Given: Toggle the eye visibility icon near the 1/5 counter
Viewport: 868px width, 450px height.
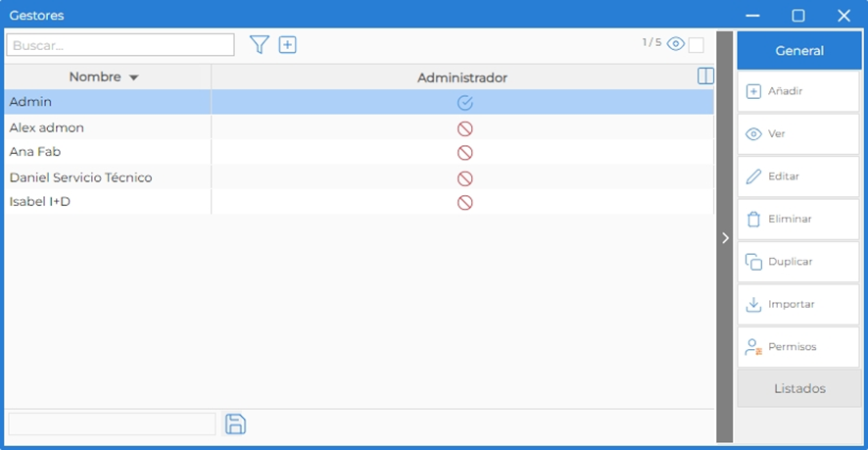Looking at the screenshot, I should pyautogui.click(x=675, y=44).
